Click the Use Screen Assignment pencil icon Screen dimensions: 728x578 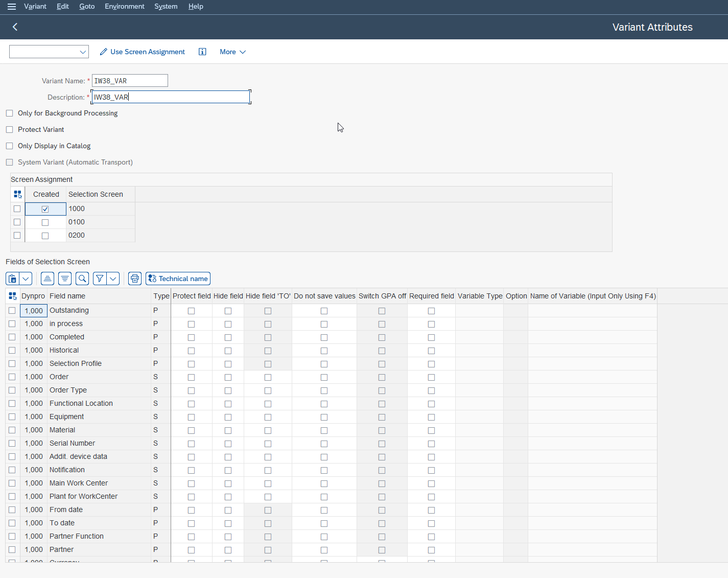tap(104, 52)
